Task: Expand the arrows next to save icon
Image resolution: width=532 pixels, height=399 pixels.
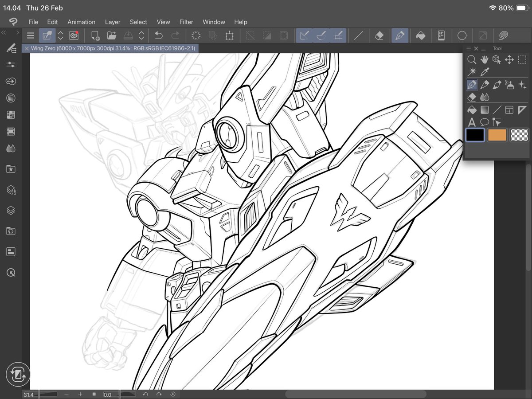Action: 141,35
